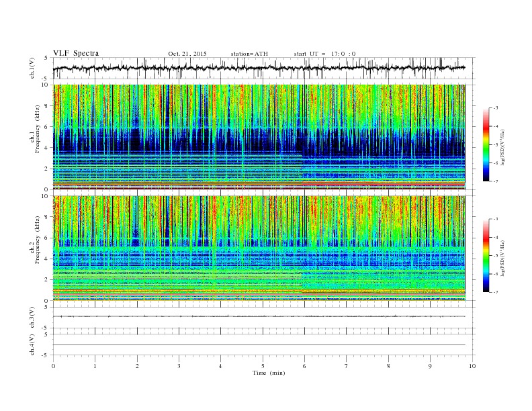The image size is (532, 411).
Task: Click the "VLF Spectra" plot title
Action: click(x=76, y=53)
